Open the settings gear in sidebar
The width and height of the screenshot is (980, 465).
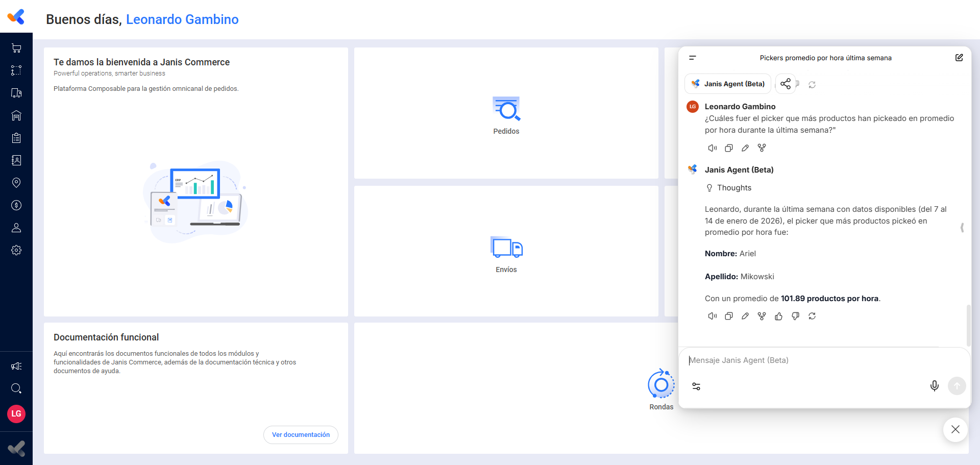16,250
